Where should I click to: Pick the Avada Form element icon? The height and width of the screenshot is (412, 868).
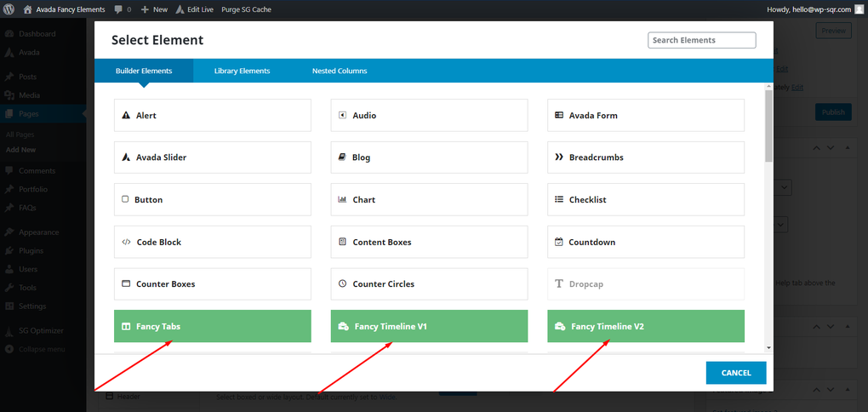coord(559,115)
